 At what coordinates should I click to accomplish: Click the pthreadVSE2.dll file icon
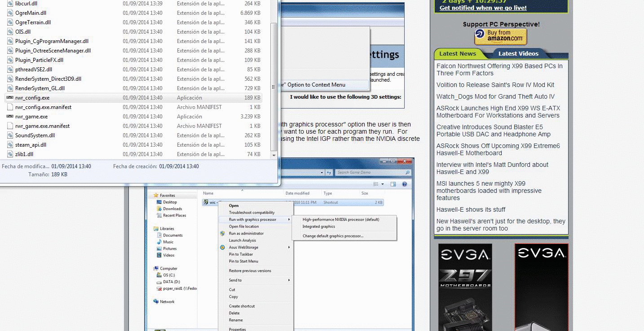[10, 70]
